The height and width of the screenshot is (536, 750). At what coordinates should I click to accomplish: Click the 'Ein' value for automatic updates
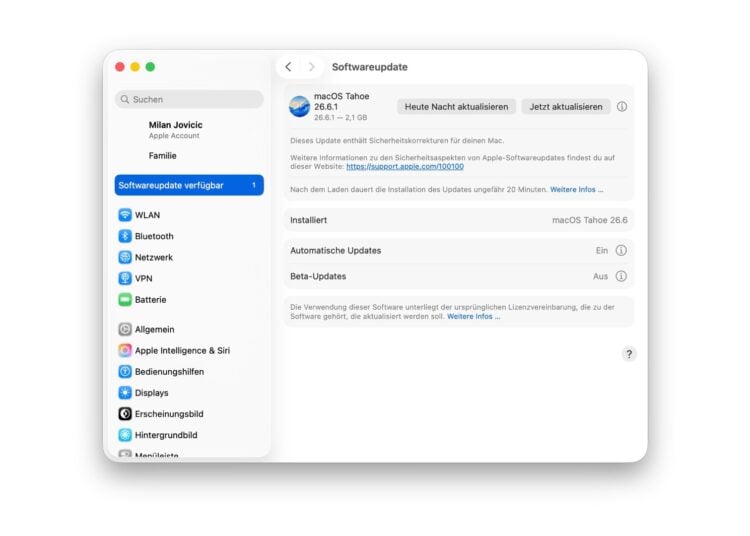pyautogui.click(x=602, y=251)
